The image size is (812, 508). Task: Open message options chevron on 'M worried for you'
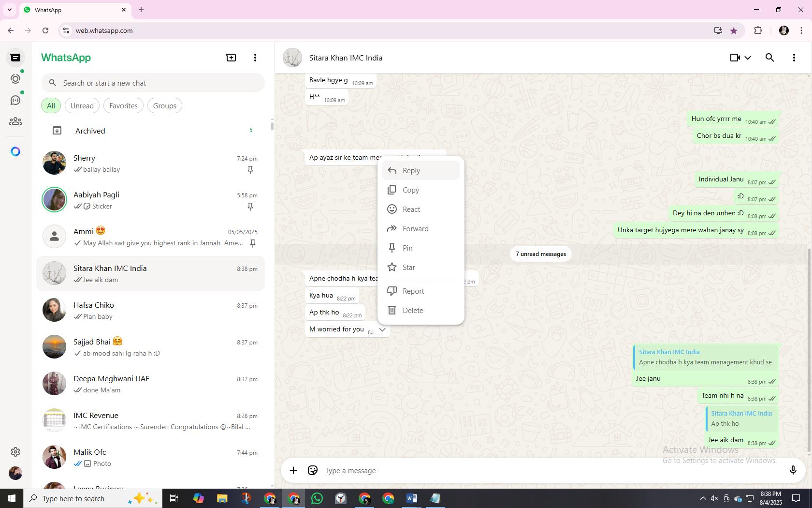[382, 329]
